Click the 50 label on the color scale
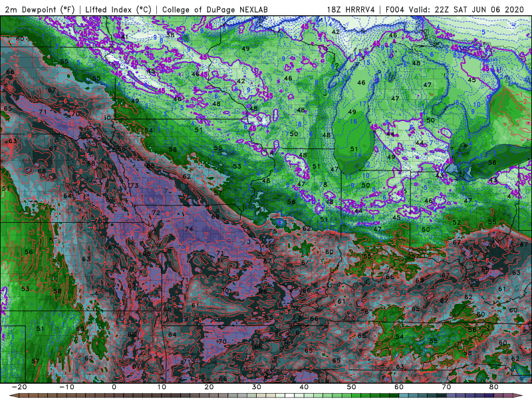The height and width of the screenshot is (399, 532). [x=352, y=387]
